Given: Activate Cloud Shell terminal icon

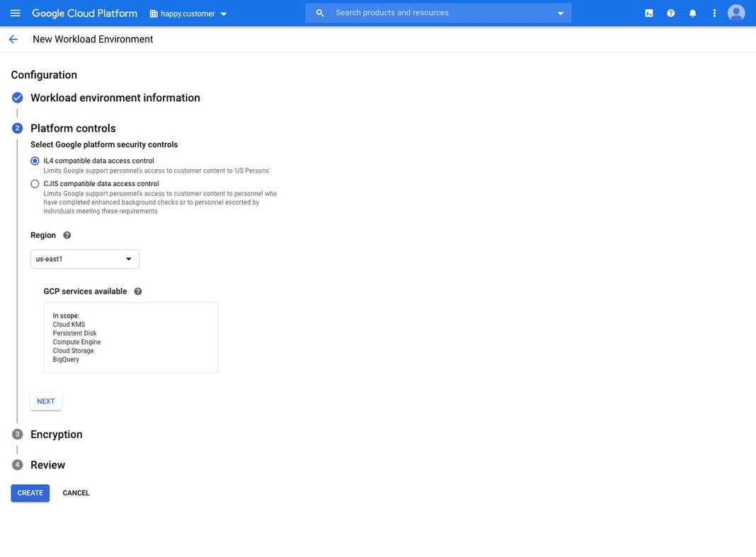Looking at the screenshot, I should (649, 13).
